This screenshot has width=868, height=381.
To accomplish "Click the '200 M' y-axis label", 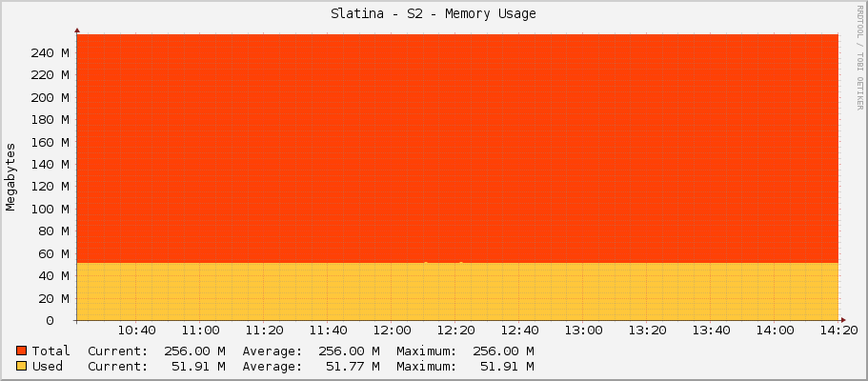I will (50, 97).
